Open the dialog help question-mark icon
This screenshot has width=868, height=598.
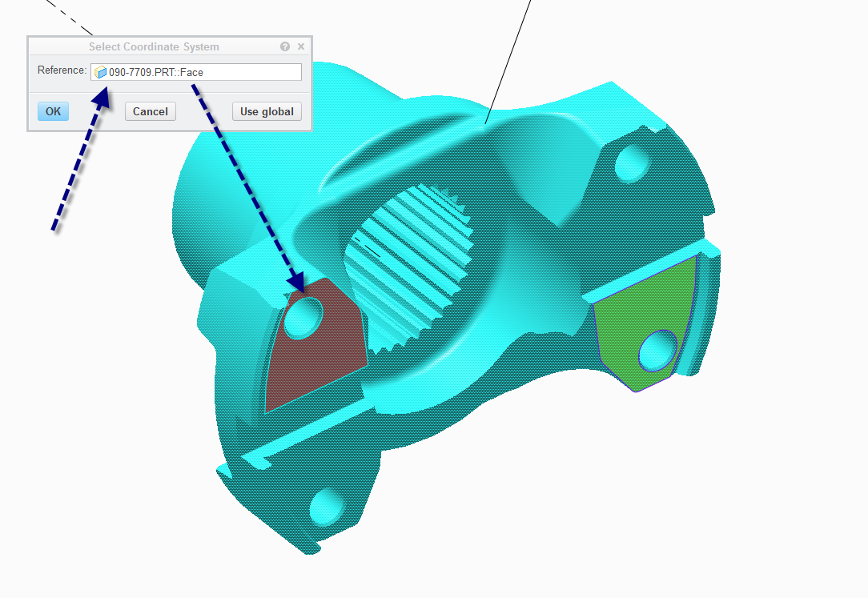[x=285, y=46]
